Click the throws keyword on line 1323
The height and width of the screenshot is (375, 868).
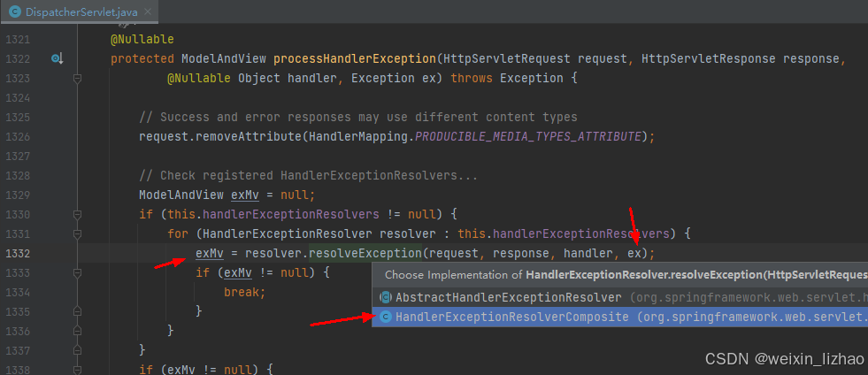[472, 79]
